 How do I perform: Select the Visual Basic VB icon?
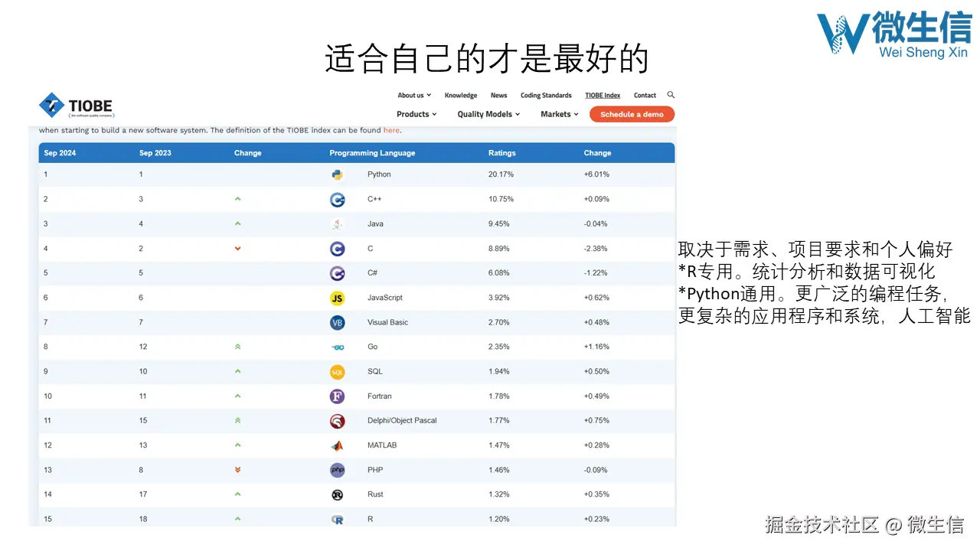[x=337, y=322]
